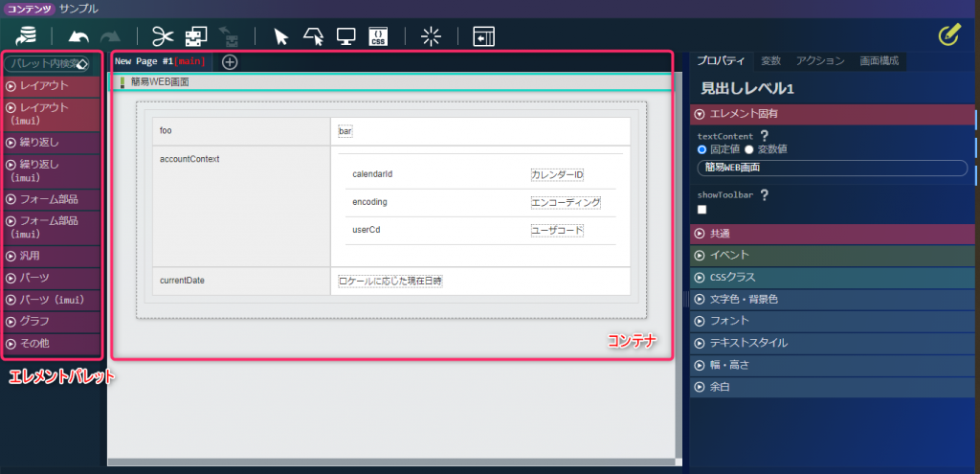
Task: Click the yellow pencil edit icon
Action: click(948, 35)
